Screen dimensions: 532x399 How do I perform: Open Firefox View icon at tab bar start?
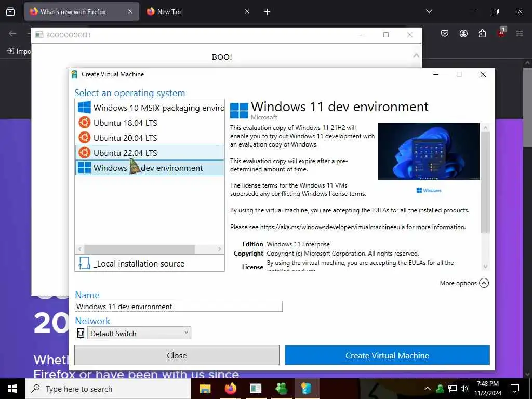[x=10, y=11]
